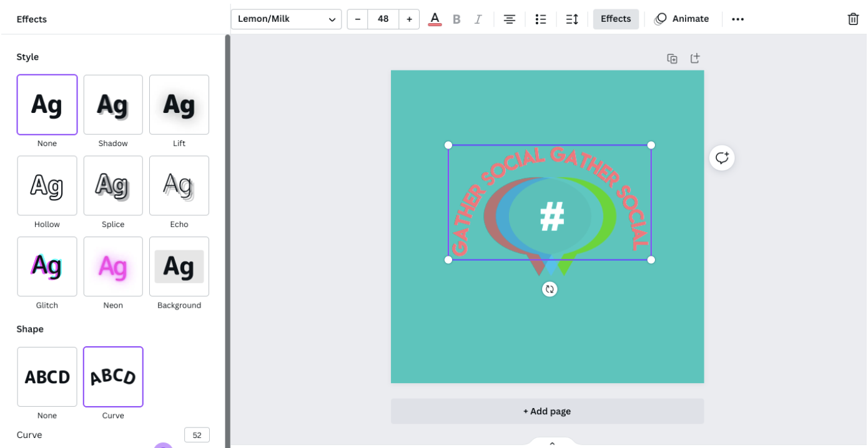Set text shape to None (straight ABCD)
The width and height of the screenshot is (868, 448).
tap(47, 377)
